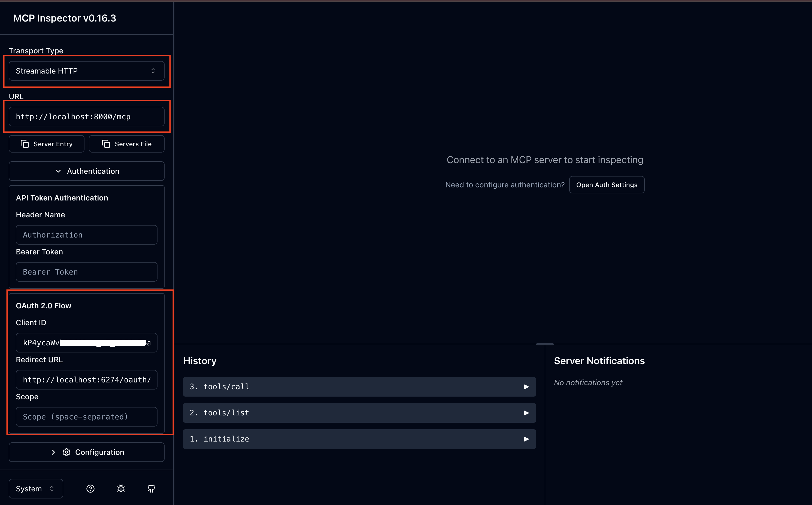Click the Servers File button
The height and width of the screenshot is (505, 812).
[127, 144]
